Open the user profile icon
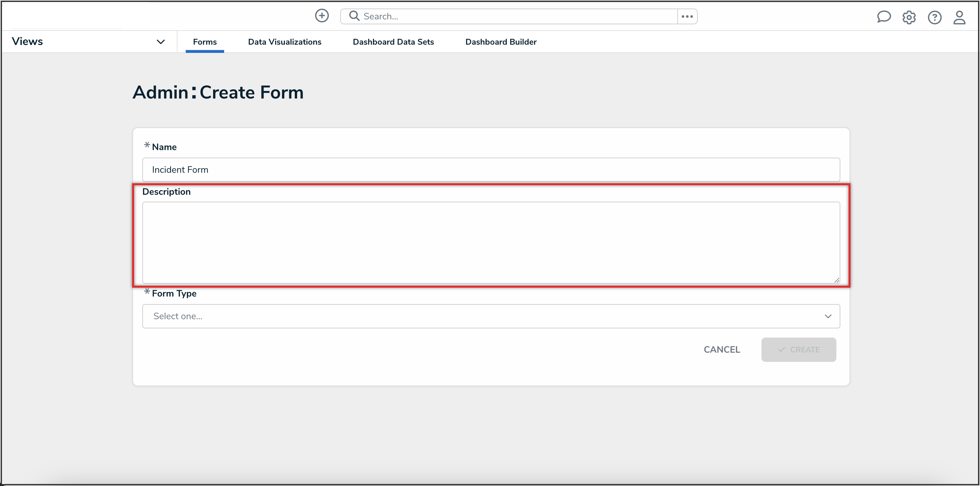Screen dimensions: 980x486 coord(959,17)
